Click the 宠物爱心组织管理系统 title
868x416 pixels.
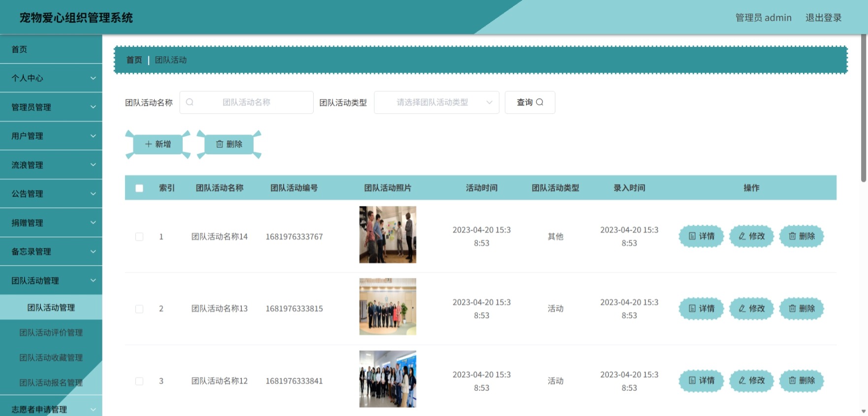pyautogui.click(x=76, y=18)
